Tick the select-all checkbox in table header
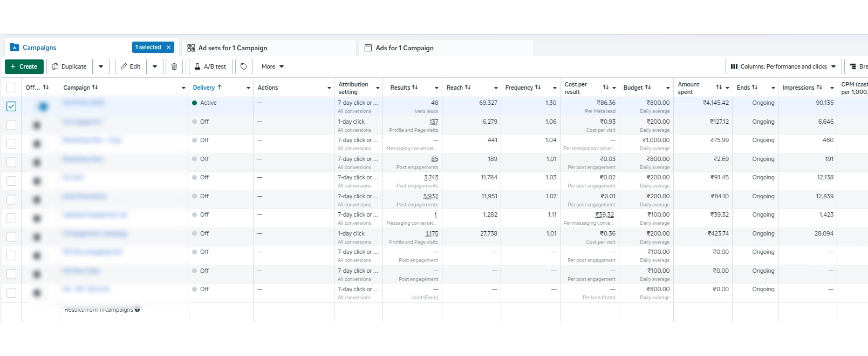The image size is (868, 356). point(11,88)
